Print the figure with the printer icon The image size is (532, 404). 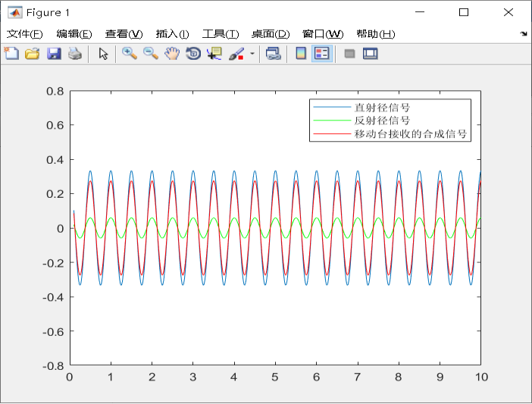(x=75, y=54)
